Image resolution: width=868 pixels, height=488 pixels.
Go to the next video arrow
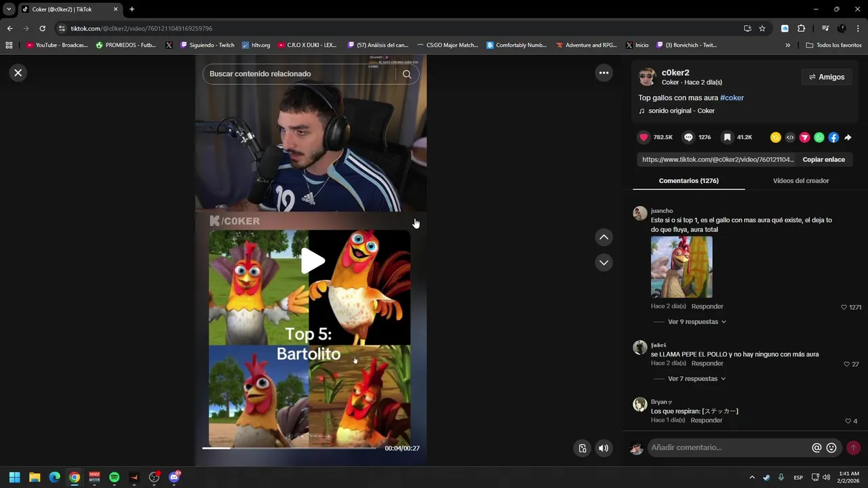click(x=604, y=262)
